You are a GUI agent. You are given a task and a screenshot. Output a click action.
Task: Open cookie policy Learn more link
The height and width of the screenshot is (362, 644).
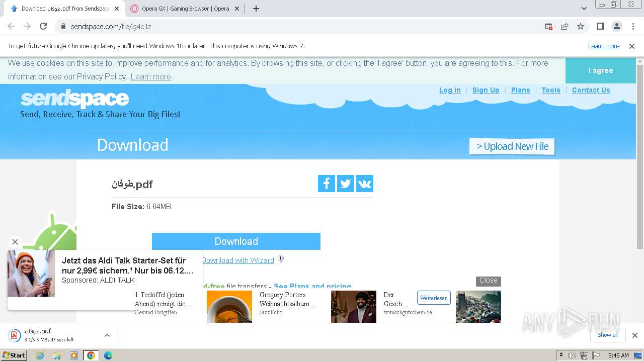(x=151, y=76)
